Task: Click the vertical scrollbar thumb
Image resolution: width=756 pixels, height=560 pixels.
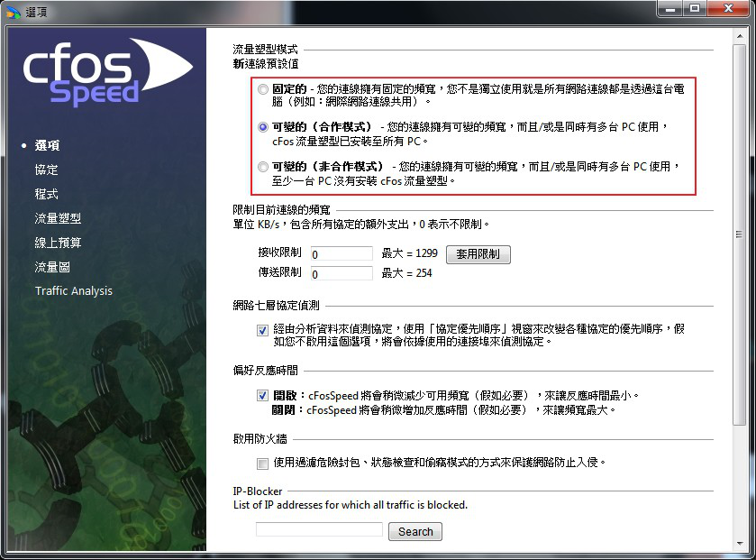Action: (740, 234)
